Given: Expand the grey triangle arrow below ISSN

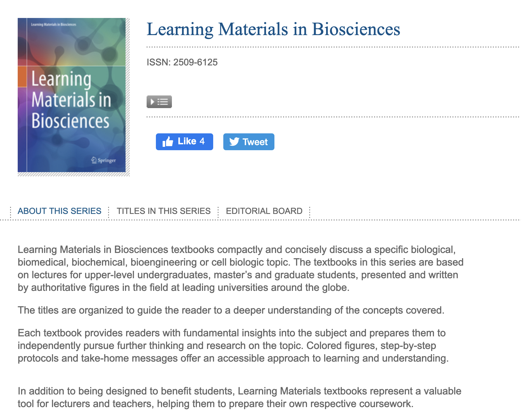Looking at the screenshot, I should pyautogui.click(x=153, y=102).
